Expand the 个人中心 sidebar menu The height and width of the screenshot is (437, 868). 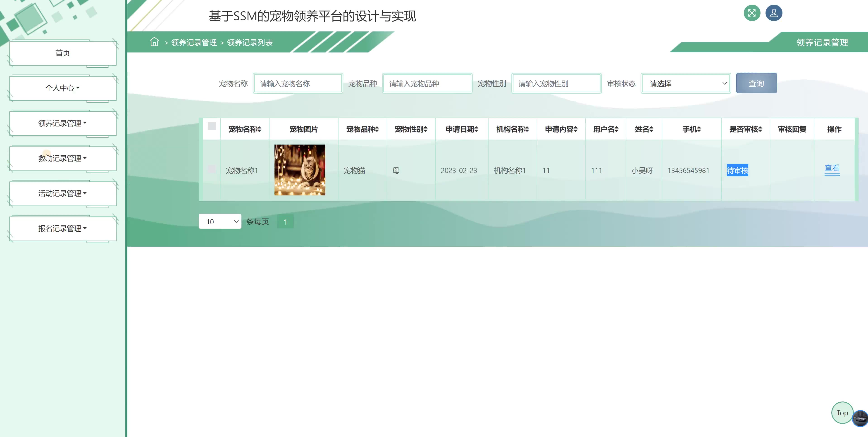pyautogui.click(x=63, y=88)
